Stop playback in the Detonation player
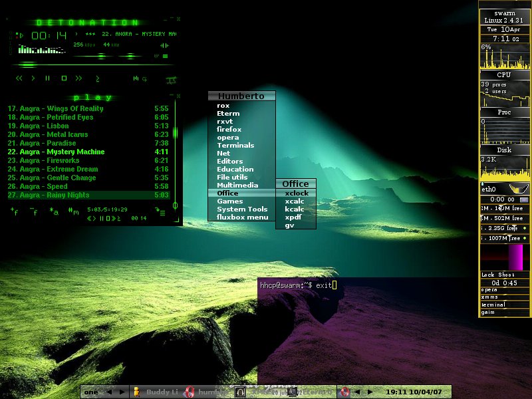The height and width of the screenshot is (399, 532). pos(64,78)
